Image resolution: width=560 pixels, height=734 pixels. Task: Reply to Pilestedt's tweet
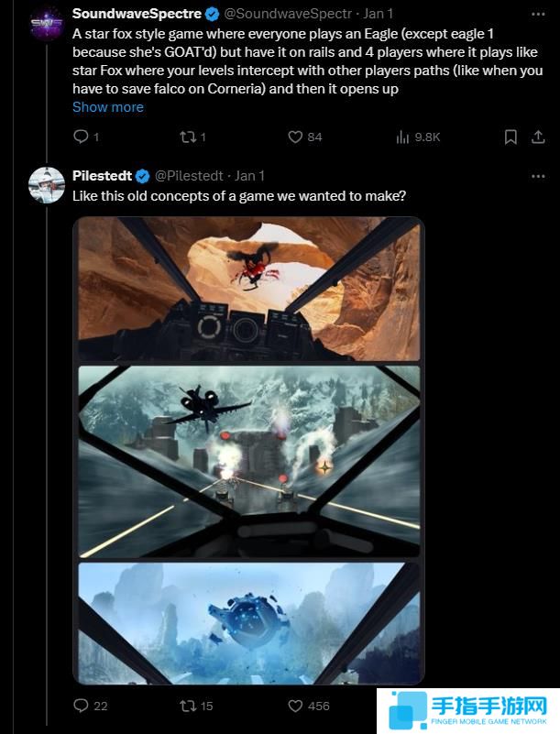(81, 706)
